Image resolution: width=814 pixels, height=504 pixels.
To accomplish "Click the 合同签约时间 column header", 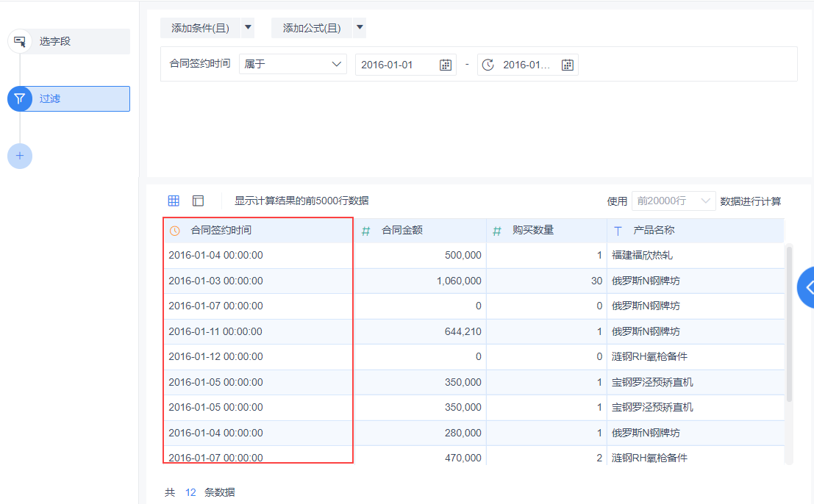I will (259, 230).
